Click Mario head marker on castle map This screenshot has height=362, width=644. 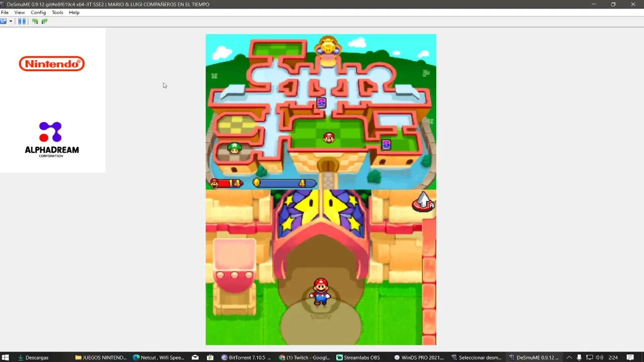[x=329, y=137]
